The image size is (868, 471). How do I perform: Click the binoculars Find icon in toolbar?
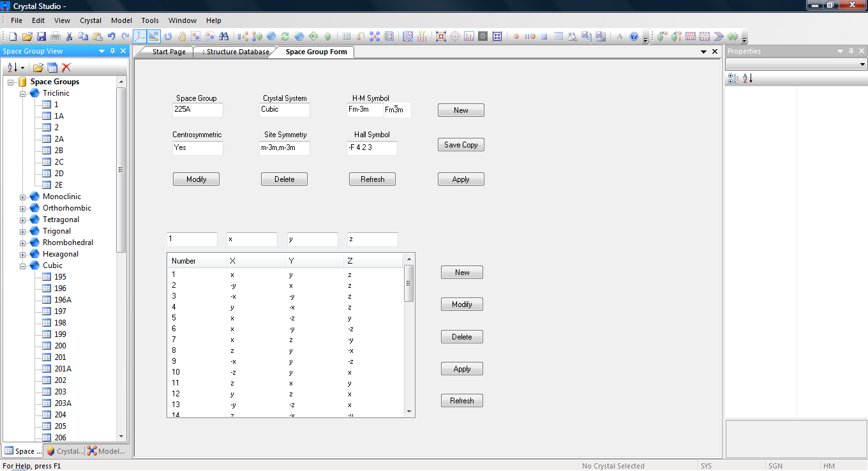[223, 36]
